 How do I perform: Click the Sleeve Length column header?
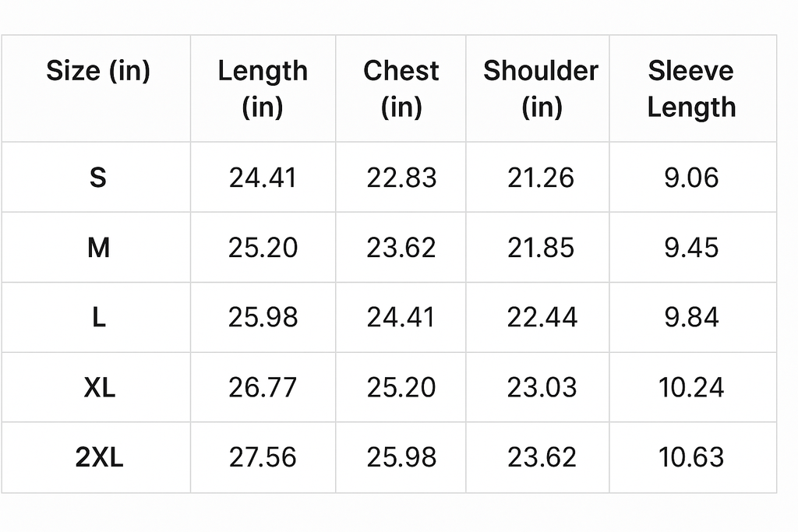pyautogui.click(x=691, y=89)
